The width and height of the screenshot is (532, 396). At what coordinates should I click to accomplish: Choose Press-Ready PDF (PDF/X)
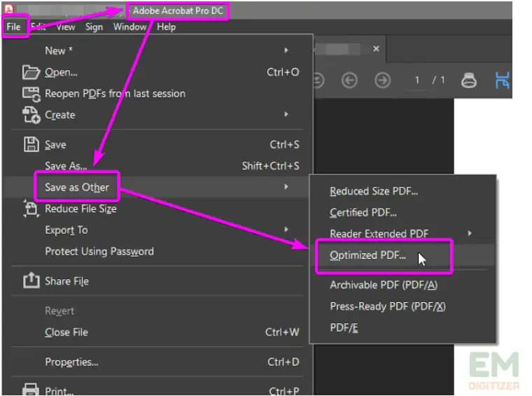[x=388, y=306]
